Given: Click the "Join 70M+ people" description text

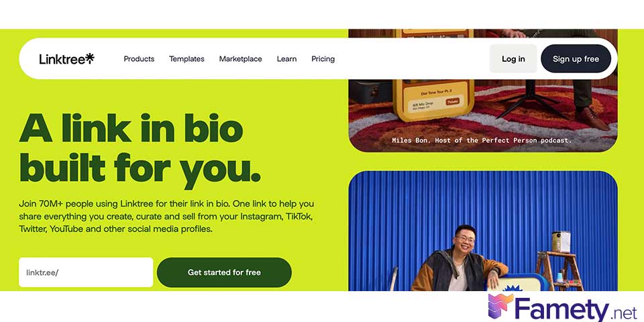Looking at the screenshot, I should click(x=167, y=216).
